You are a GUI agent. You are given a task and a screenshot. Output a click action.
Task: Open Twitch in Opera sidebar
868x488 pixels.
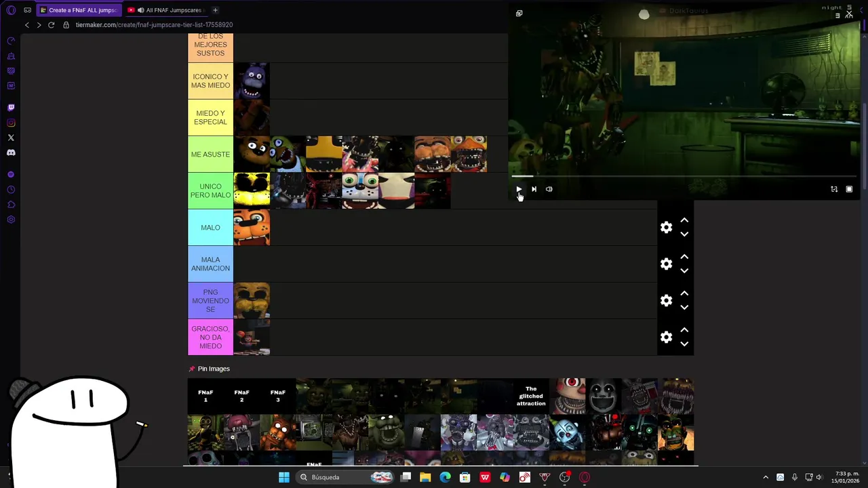click(11, 108)
